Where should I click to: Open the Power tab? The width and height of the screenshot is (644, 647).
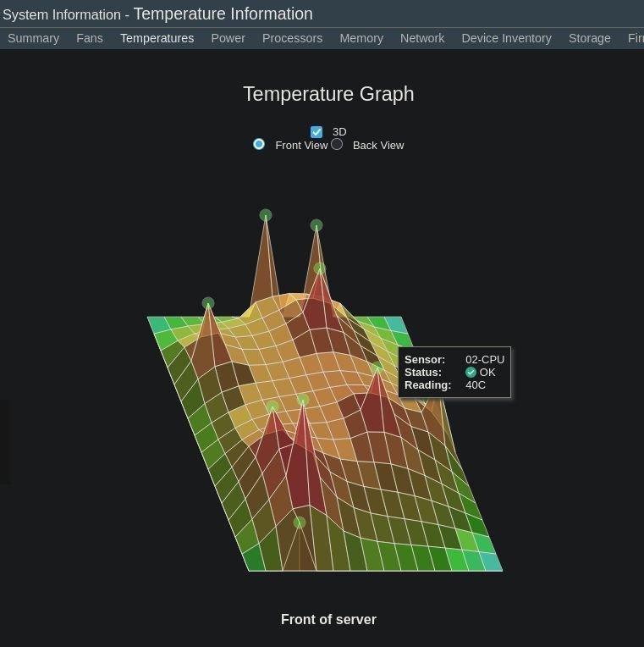coord(228,38)
